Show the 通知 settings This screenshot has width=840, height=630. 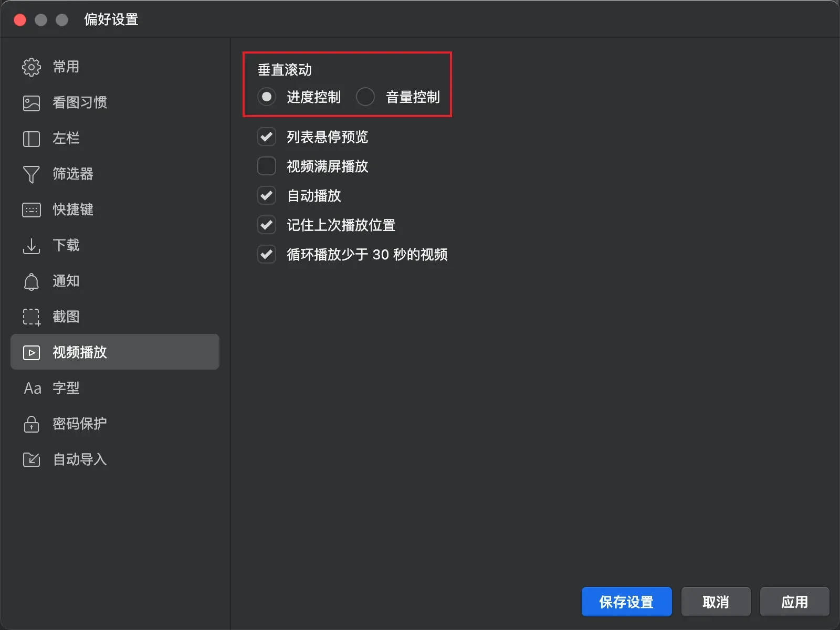click(x=115, y=281)
